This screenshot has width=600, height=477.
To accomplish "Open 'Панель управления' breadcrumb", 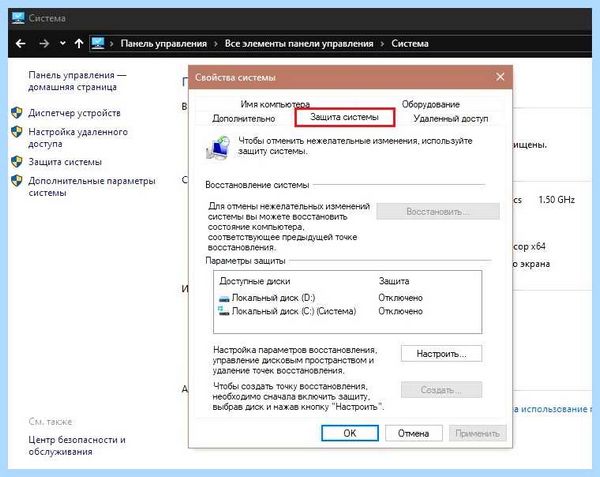I will click(163, 44).
